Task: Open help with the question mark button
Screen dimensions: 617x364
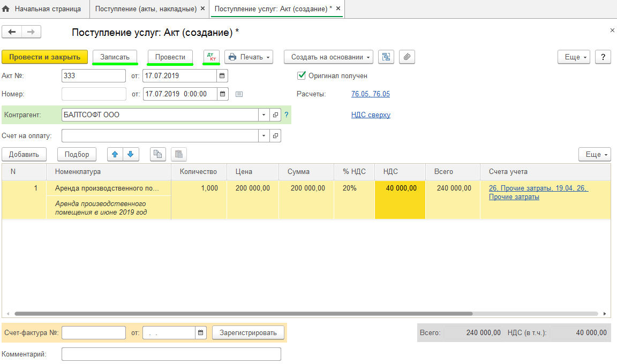Action: click(x=603, y=57)
